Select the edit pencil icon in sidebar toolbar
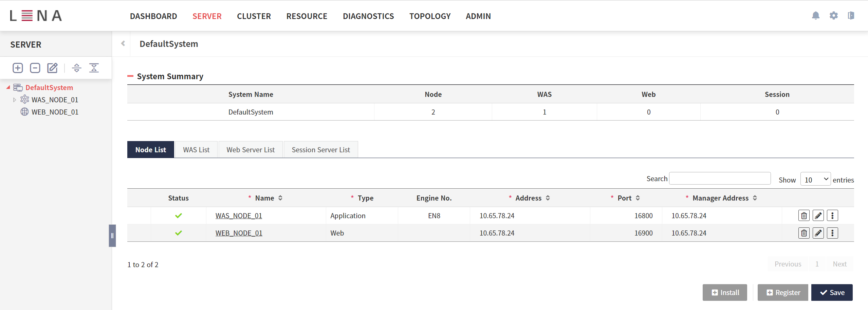 point(52,68)
